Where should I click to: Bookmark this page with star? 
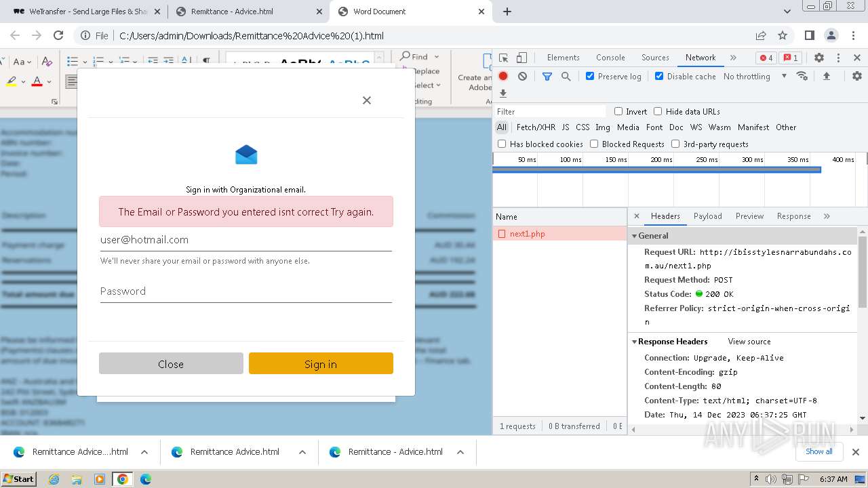point(783,36)
